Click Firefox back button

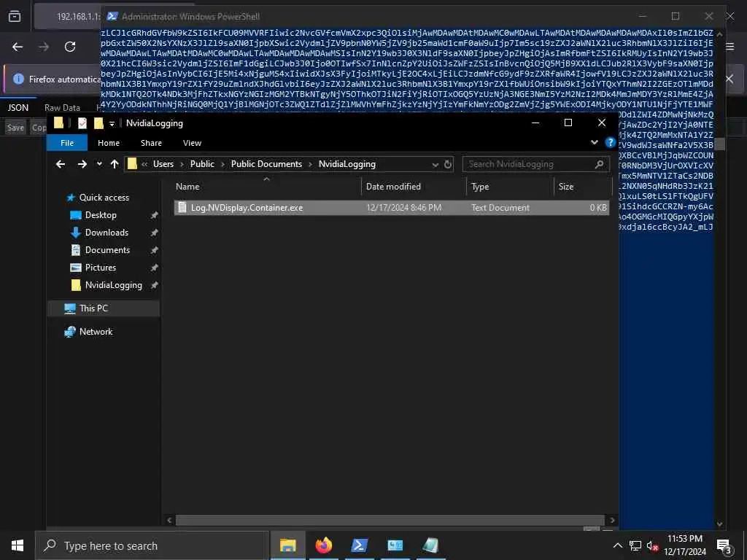point(18,47)
